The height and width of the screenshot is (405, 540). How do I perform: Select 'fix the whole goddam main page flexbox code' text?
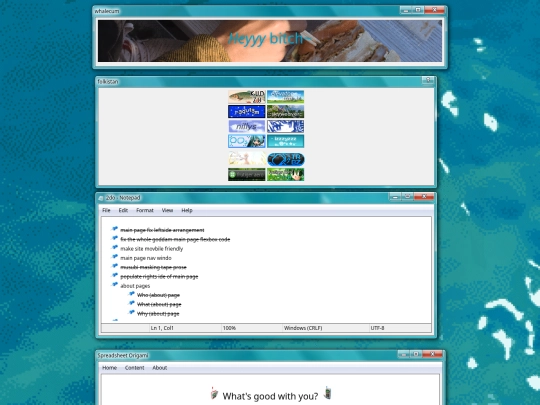[x=175, y=239]
